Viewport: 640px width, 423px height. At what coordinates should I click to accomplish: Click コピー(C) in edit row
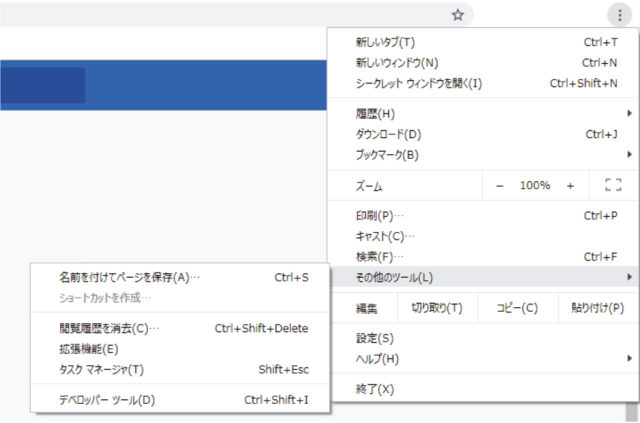(x=517, y=307)
